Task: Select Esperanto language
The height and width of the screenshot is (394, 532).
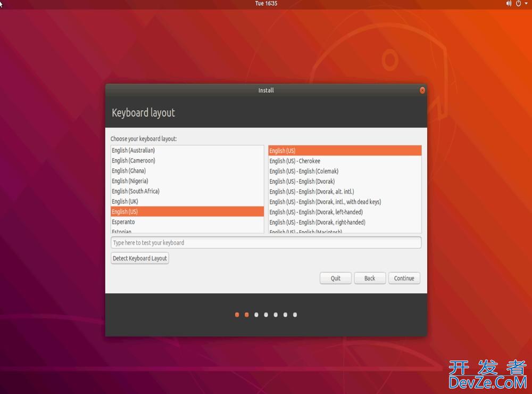Action: [187, 221]
